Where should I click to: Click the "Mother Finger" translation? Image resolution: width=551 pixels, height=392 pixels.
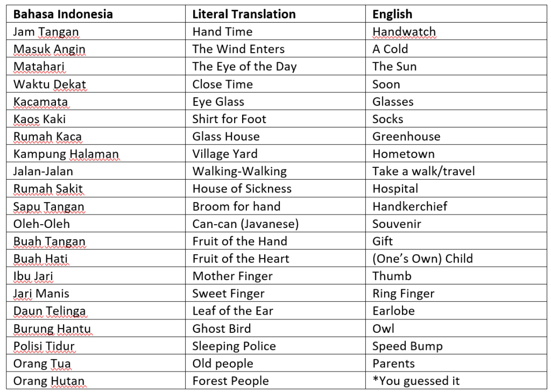[x=232, y=276]
